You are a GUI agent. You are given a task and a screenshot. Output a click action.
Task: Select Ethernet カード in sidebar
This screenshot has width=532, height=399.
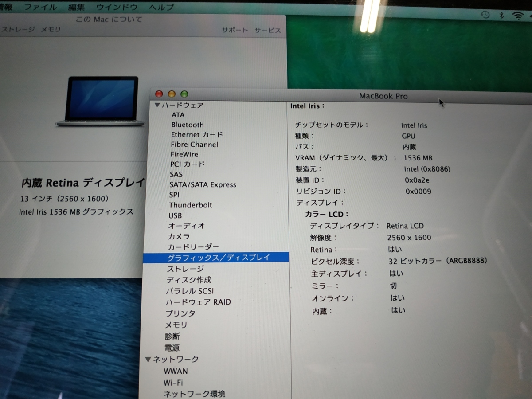coord(197,134)
